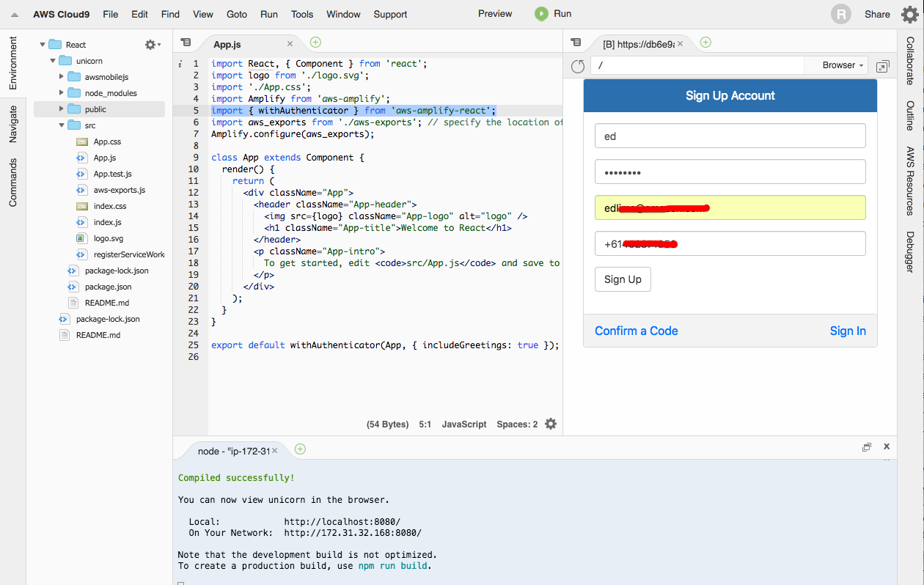This screenshot has width=924, height=585.
Task: Open the Debugger side panel
Action: [910, 251]
